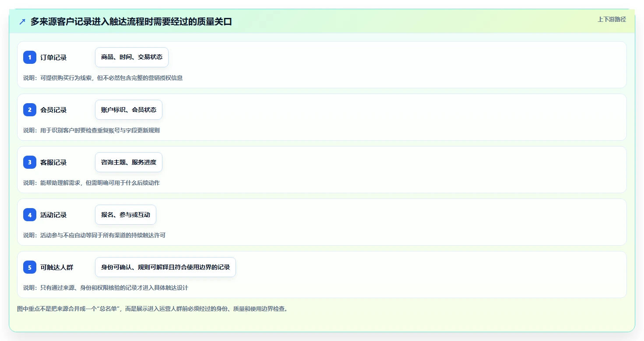Click the 上下游路径 label at top right

coord(612,19)
